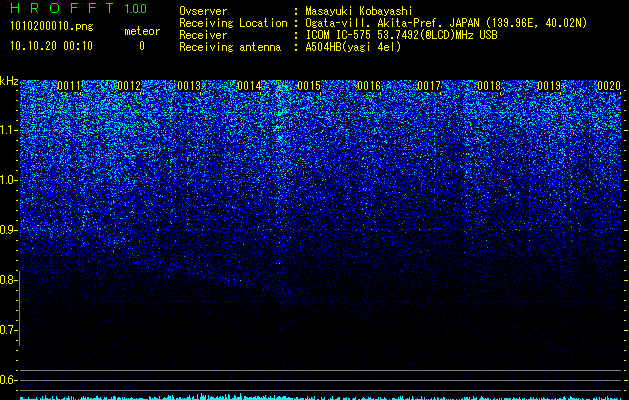
Task: Click the kHz axis unit label
Action: 9,81
